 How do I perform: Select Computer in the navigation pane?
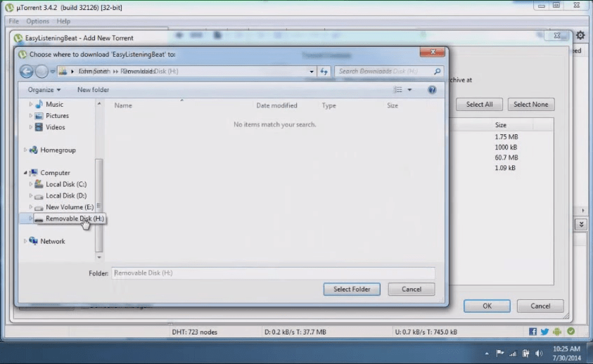[x=55, y=173]
